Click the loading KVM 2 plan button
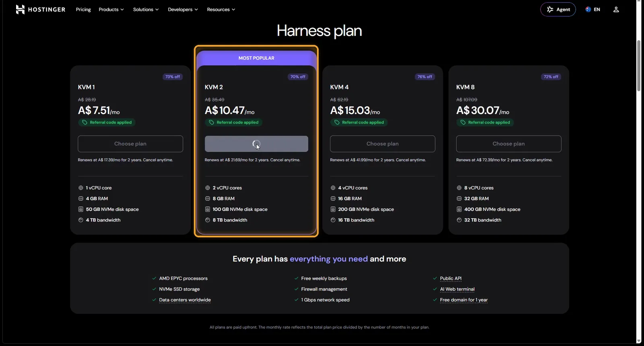Viewport: 644px width, 346px height. (x=256, y=144)
